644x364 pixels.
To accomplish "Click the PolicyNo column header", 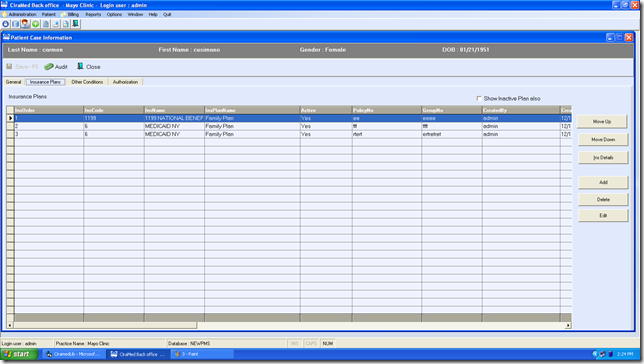I will pos(386,110).
